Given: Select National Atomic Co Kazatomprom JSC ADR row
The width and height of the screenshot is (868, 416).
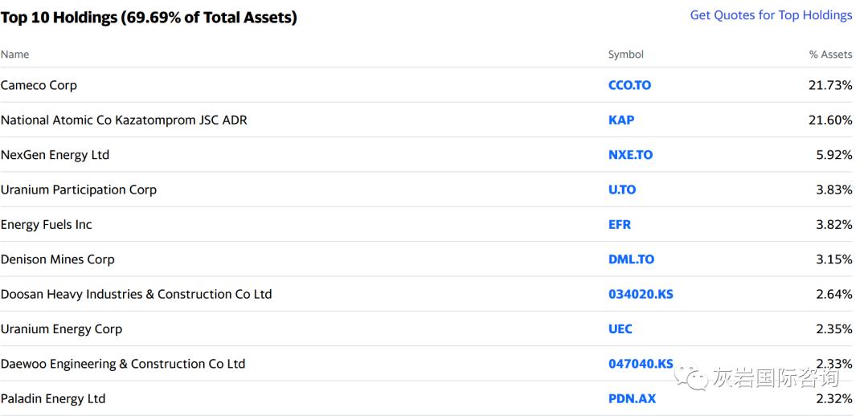Looking at the screenshot, I should [426, 120].
